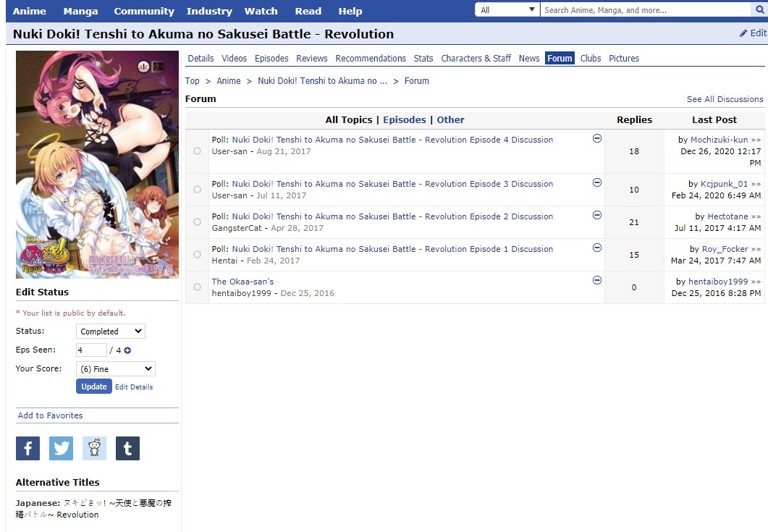Viewport: 768px width, 532px height.
Task: Switch to the Characters & Staff tab
Action: click(476, 59)
